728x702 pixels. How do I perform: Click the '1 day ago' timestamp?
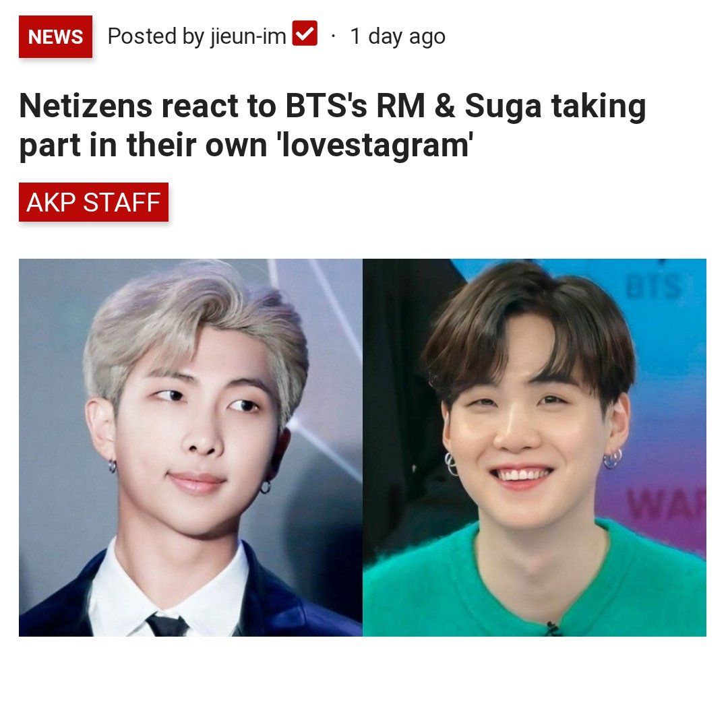tap(398, 36)
